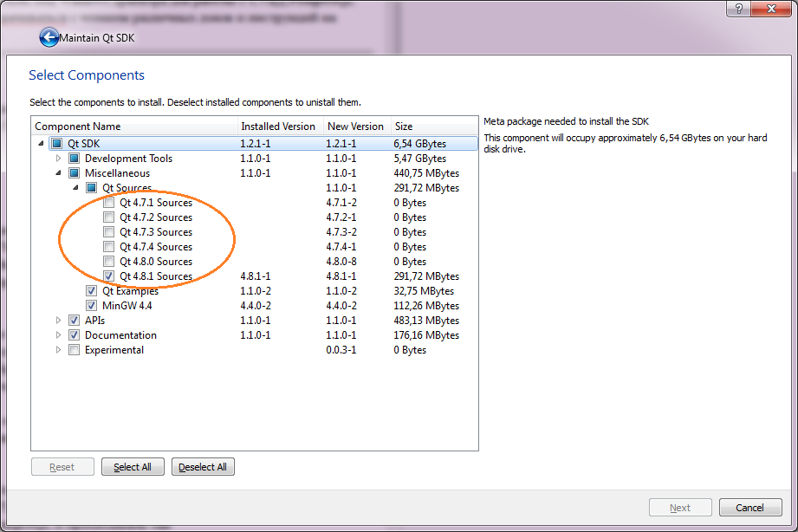Screen dimensions: 798x532
Task: Check the Qt 4.8.0 Sources checkbox
Action: point(109,262)
